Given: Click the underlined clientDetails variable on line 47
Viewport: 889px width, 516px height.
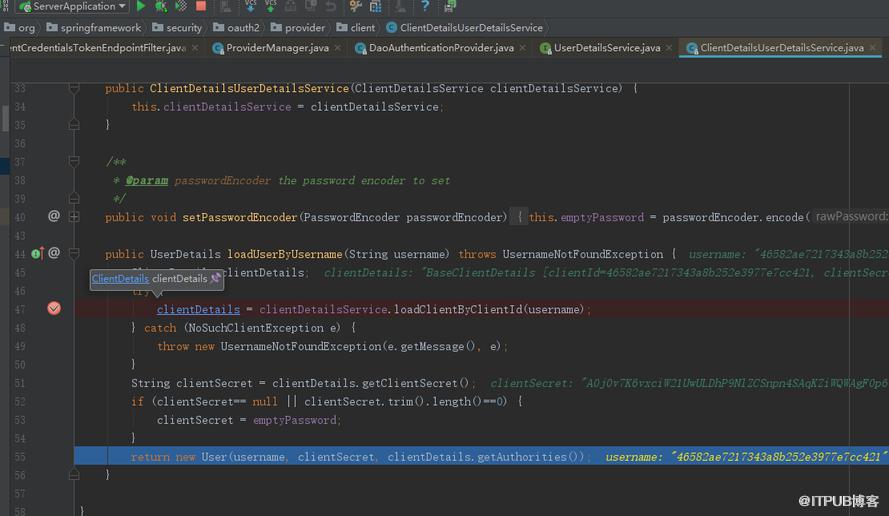Looking at the screenshot, I should [198, 309].
